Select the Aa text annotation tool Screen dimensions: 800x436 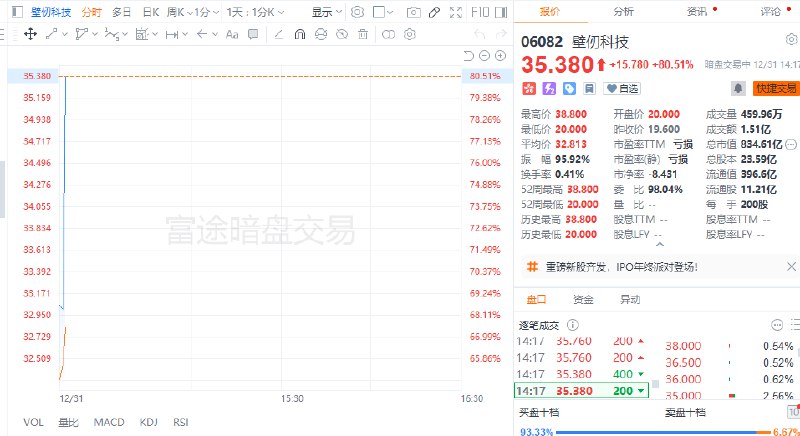(232, 34)
